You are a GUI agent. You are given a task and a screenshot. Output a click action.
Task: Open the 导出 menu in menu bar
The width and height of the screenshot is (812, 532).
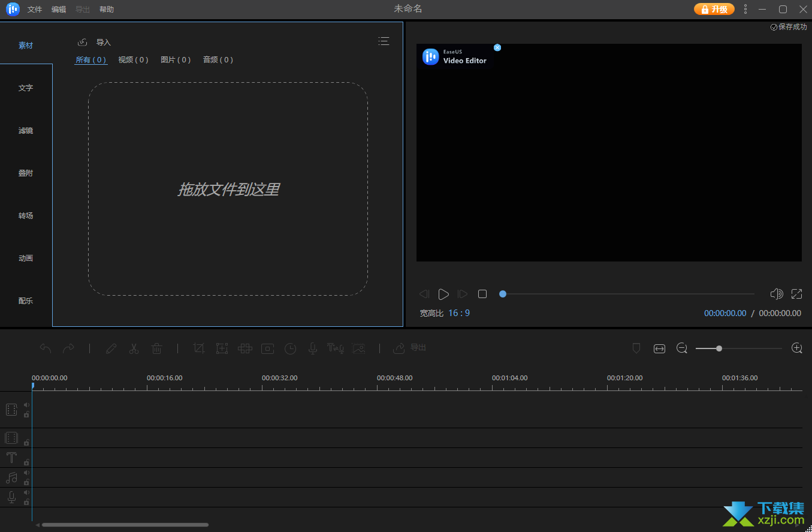(x=83, y=10)
